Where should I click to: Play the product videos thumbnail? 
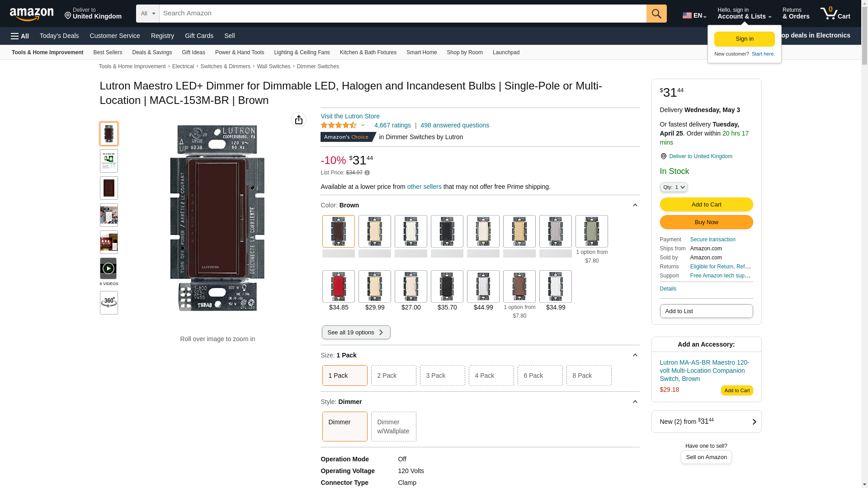click(x=108, y=268)
